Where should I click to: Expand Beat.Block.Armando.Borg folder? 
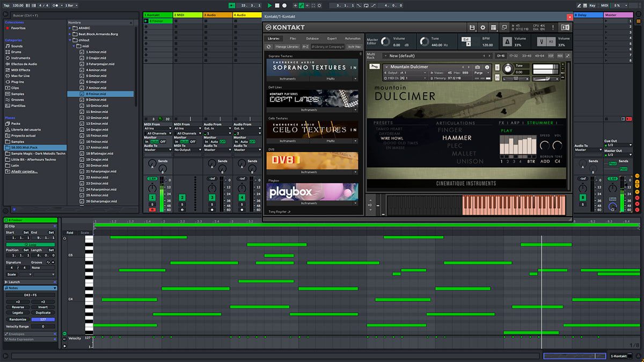point(70,34)
